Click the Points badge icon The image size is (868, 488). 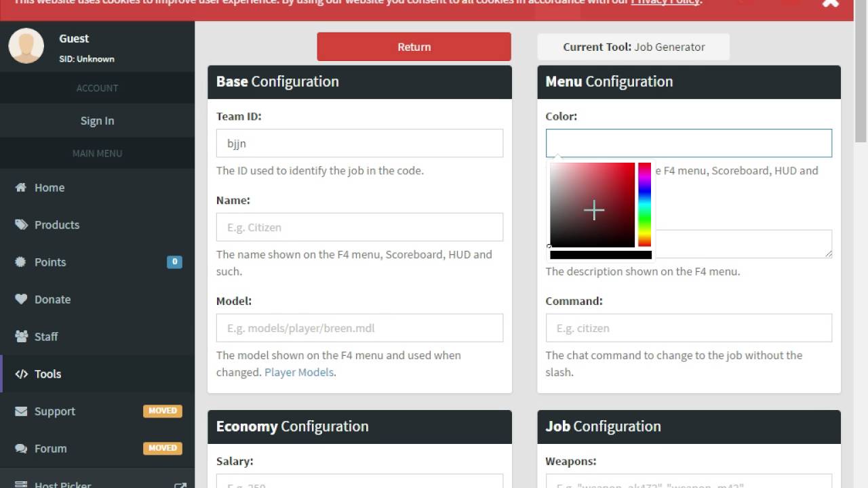pos(21,262)
